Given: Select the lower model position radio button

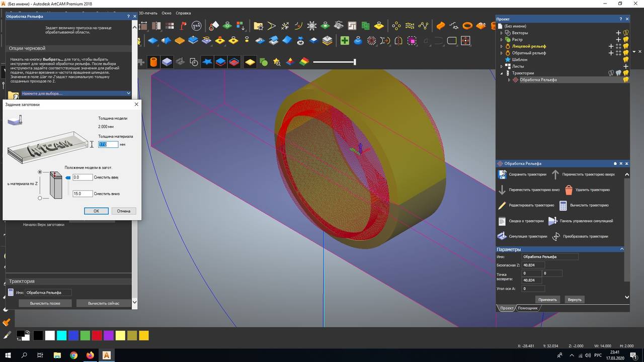Looking at the screenshot, I should (40, 198).
